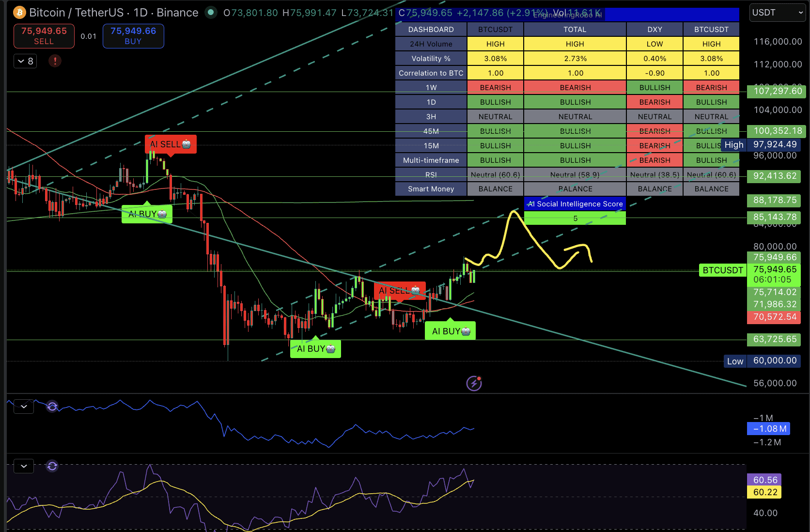Click the refresh icon on the volume indicator
The height and width of the screenshot is (532, 810).
52,407
